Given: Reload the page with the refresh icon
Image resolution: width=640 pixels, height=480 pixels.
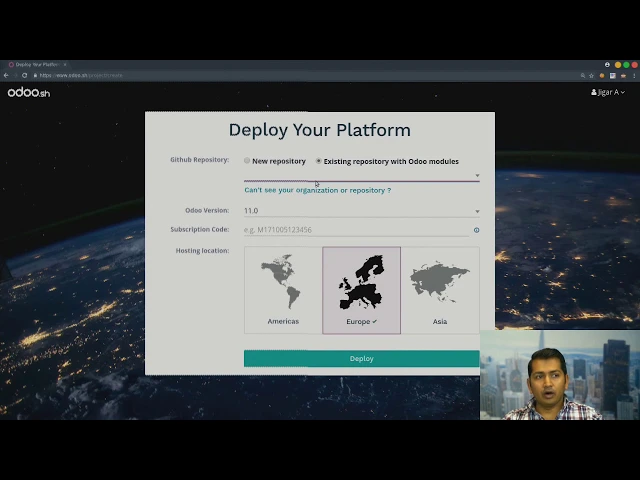Looking at the screenshot, I should pos(25,76).
